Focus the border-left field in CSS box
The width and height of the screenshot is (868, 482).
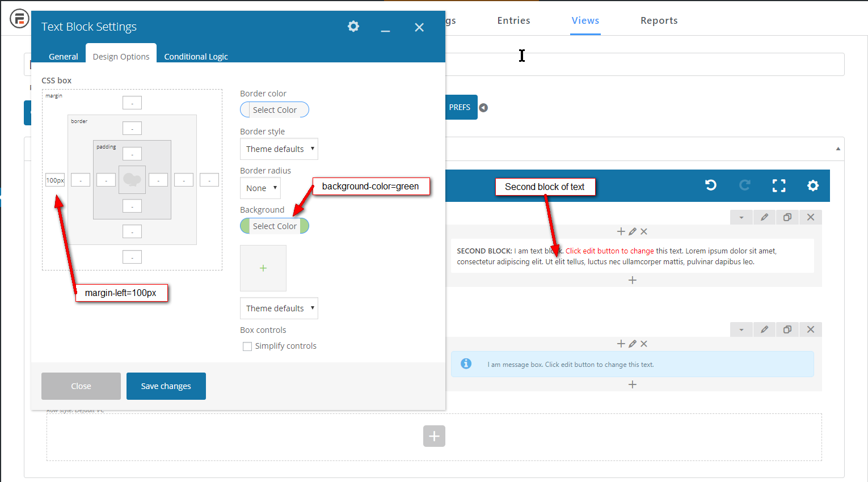(x=81, y=180)
